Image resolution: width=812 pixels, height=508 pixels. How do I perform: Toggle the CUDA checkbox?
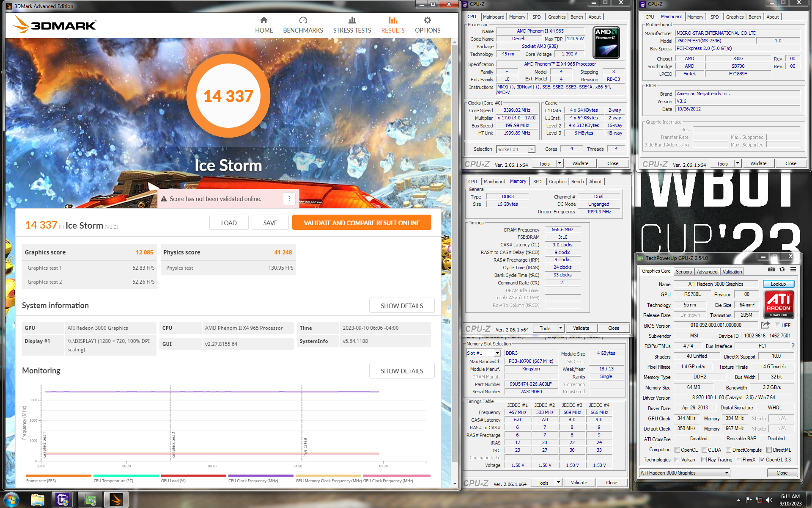coord(704,450)
